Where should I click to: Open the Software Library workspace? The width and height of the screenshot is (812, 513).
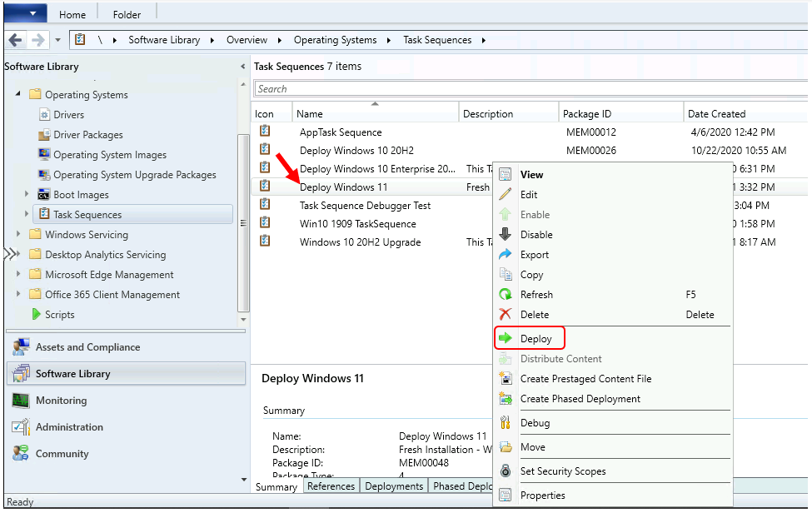pyautogui.click(x=126, y=373)
